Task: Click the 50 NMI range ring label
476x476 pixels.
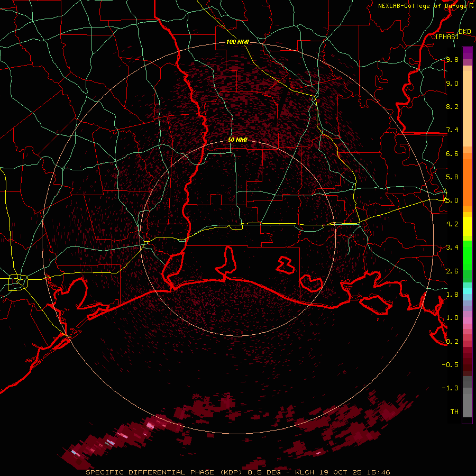Action: (x=237, y=140)
